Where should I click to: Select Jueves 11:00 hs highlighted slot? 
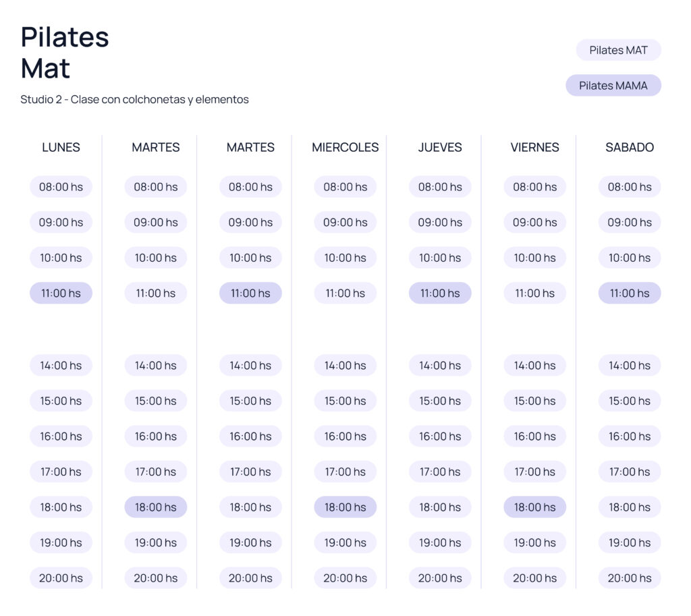coord(440,293)
